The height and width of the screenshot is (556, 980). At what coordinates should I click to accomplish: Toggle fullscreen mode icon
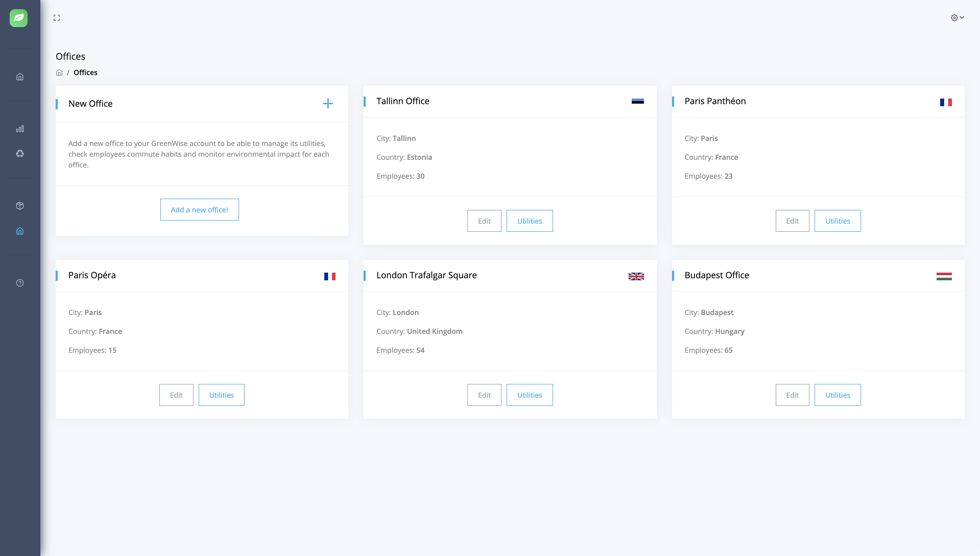[x=56, y=18]
